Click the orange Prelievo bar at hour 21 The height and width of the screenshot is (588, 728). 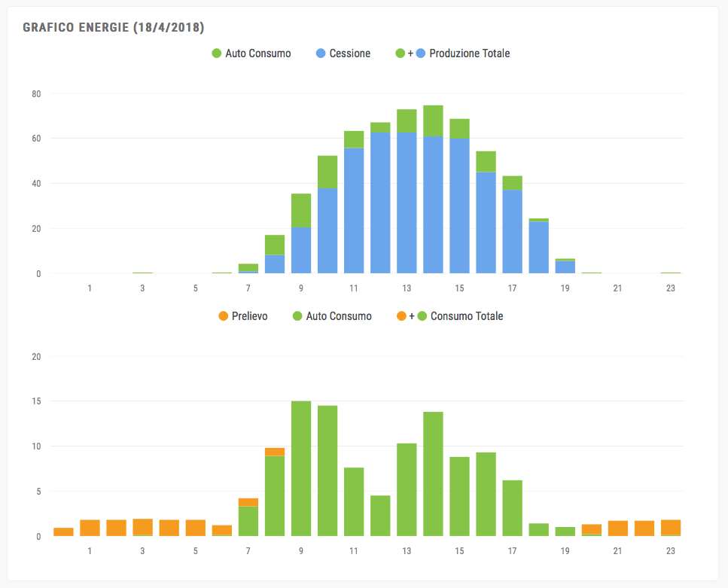tap(618, 529)
